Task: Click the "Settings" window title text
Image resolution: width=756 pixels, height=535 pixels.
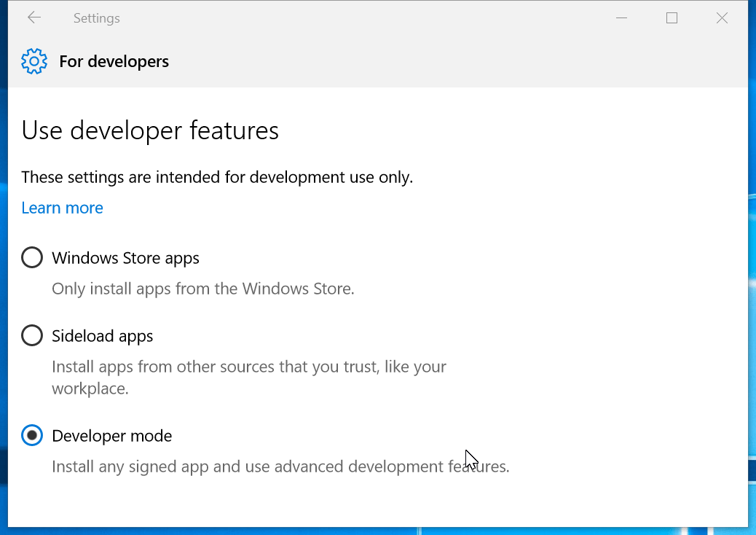Action: 96,18
